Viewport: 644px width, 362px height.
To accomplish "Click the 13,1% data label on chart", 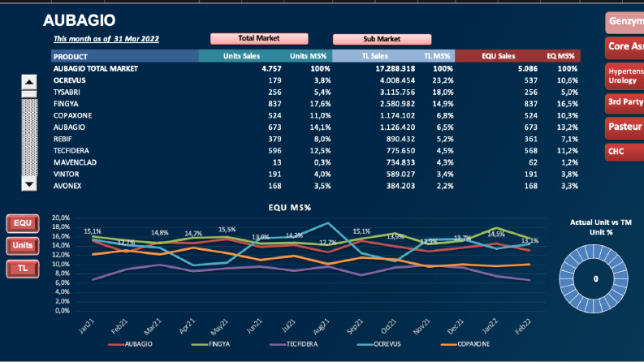I will [x=529, y=240].
